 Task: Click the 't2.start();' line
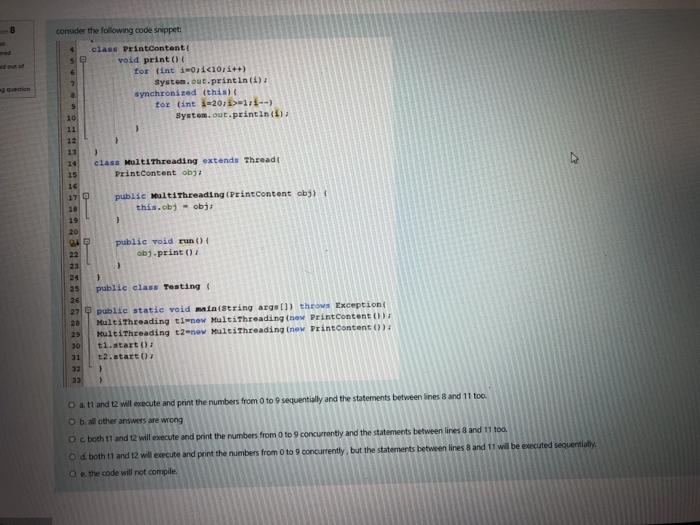click(126, 356)
